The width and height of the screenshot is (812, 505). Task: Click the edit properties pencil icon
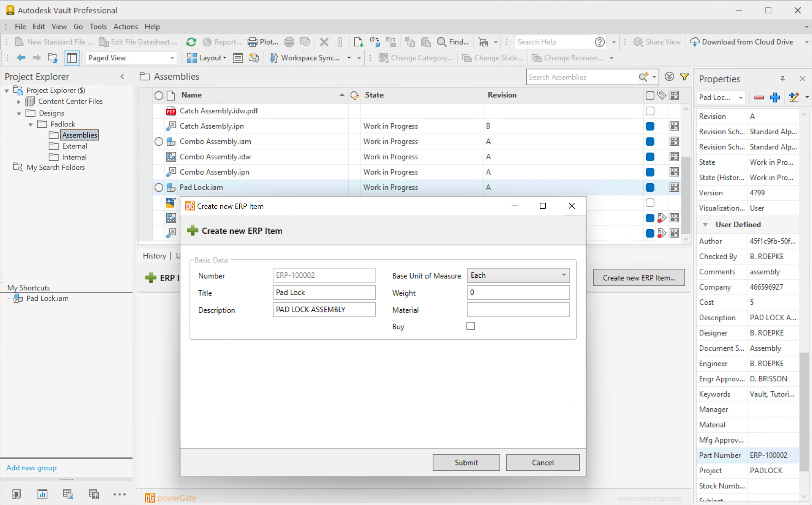point(794,97)
